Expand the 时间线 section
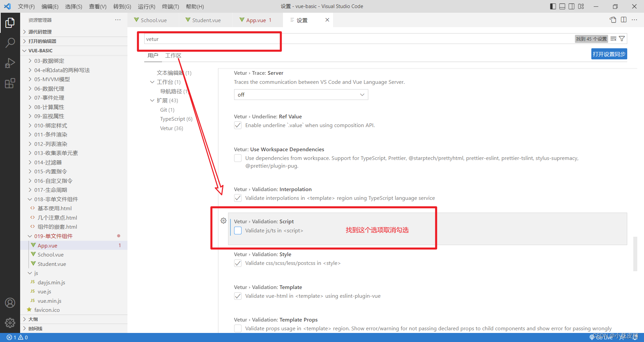The image size is (644, 342). [x=74, y=329]
